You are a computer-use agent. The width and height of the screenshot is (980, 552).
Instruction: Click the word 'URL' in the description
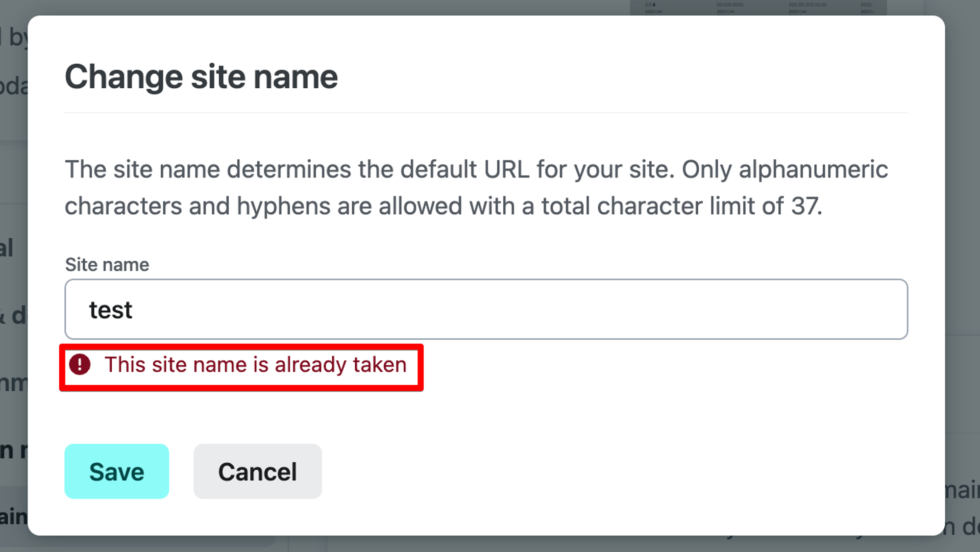tap(507, 170)
